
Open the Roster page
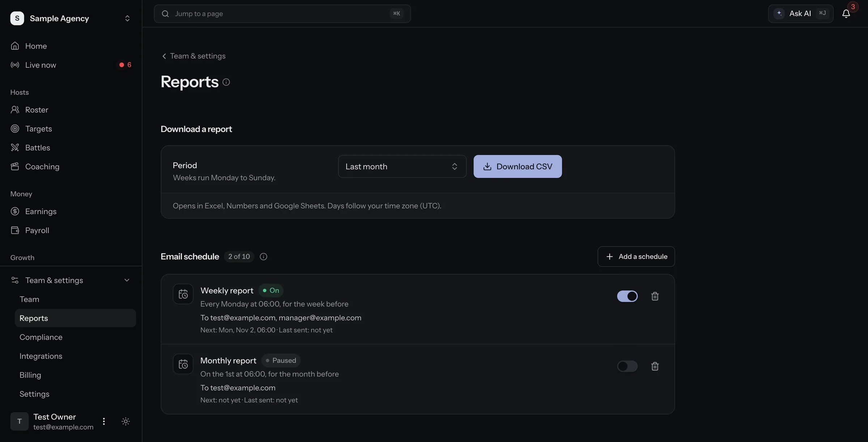coord(71,110)
